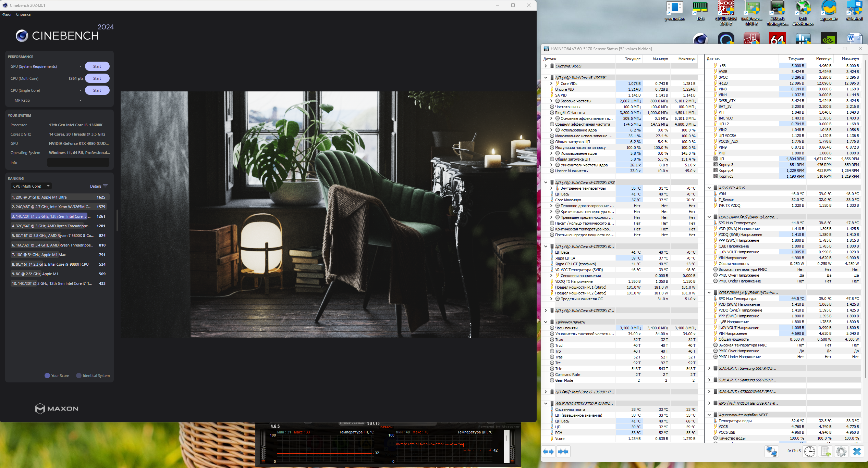
Task: Click HWiNFO expand columns arrows button
Action: point(548,452)
